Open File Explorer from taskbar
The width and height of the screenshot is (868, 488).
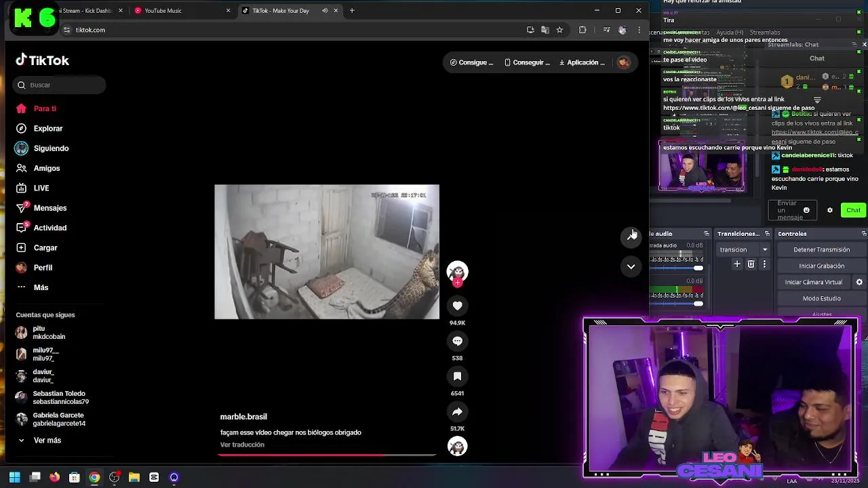(x=134, y=477)
